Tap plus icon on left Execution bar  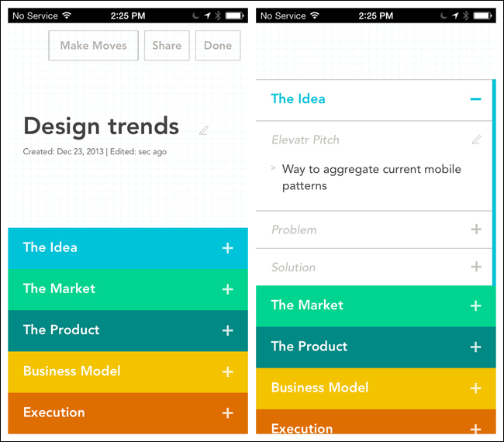click(227, 413)
